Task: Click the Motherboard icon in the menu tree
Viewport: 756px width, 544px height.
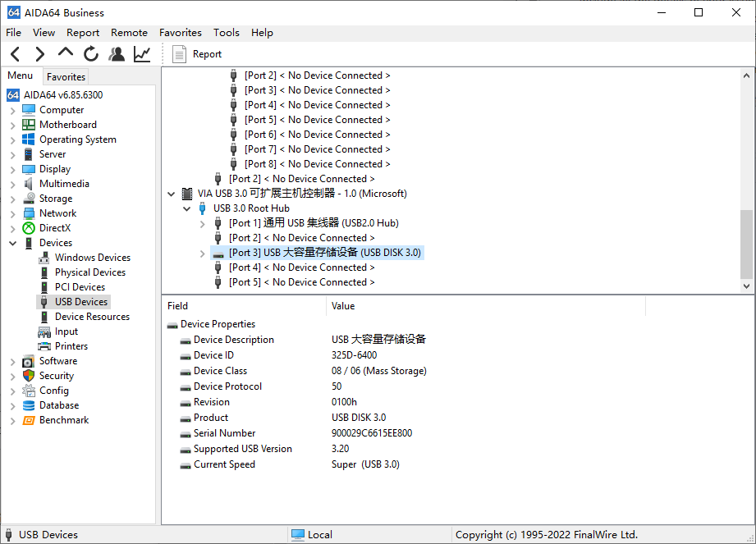Action: tap(29, 125)
